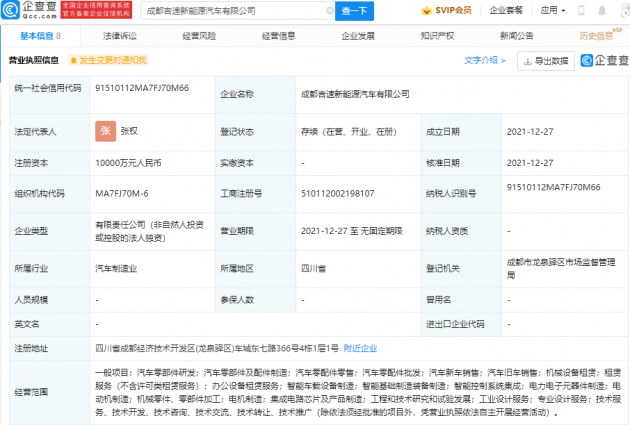Switch to the 经营风险 tab
Viewport: 630px width, 425px height.
point(199,36)
